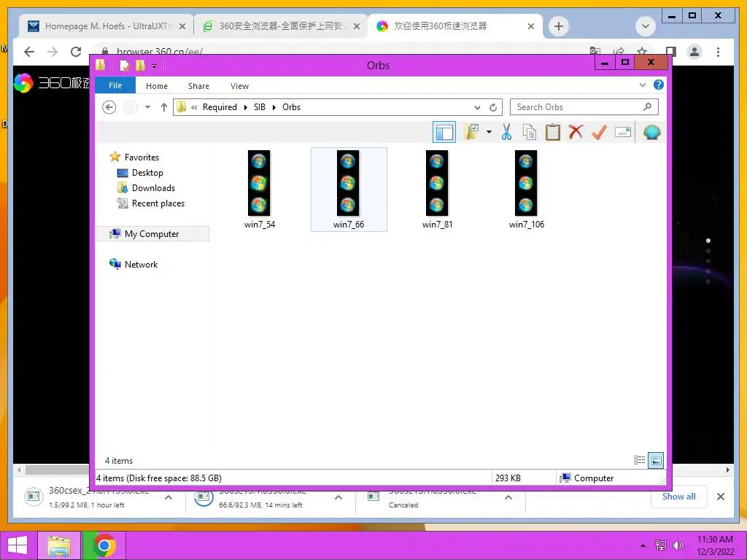The height and width of the screenshot is (560, 747).
Task: Toggle the navigation pane toolbar button
Action: (444, 133)
